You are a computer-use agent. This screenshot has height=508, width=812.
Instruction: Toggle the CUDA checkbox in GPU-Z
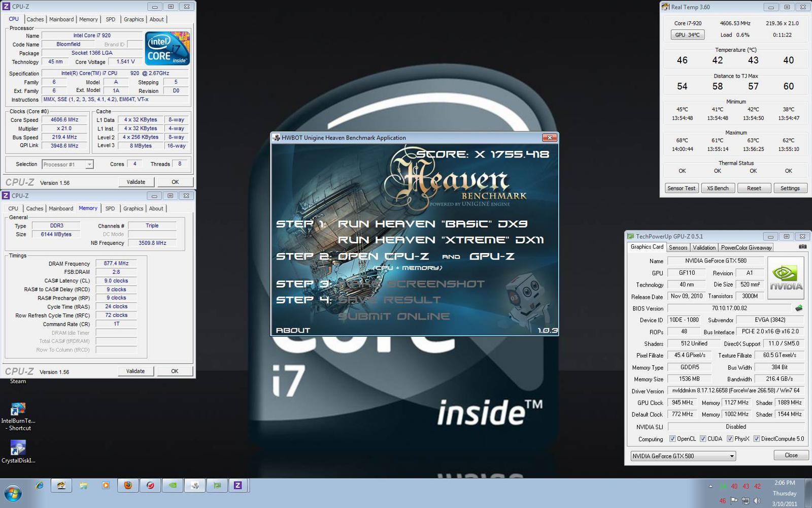(703, 439)
